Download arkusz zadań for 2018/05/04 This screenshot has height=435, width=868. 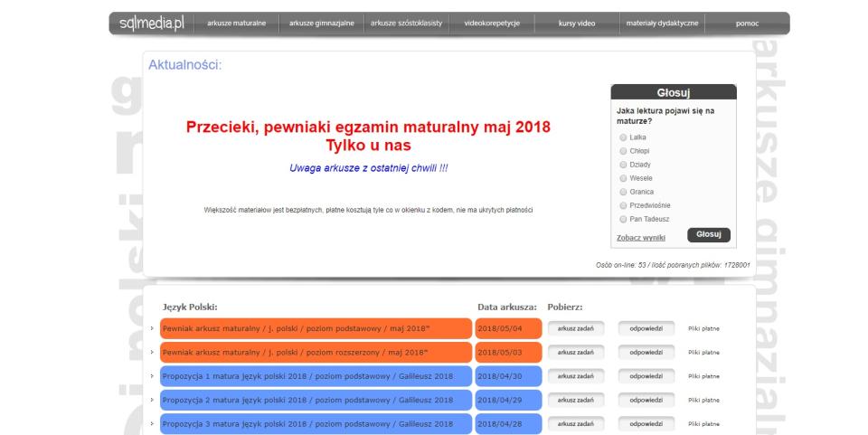574,328
